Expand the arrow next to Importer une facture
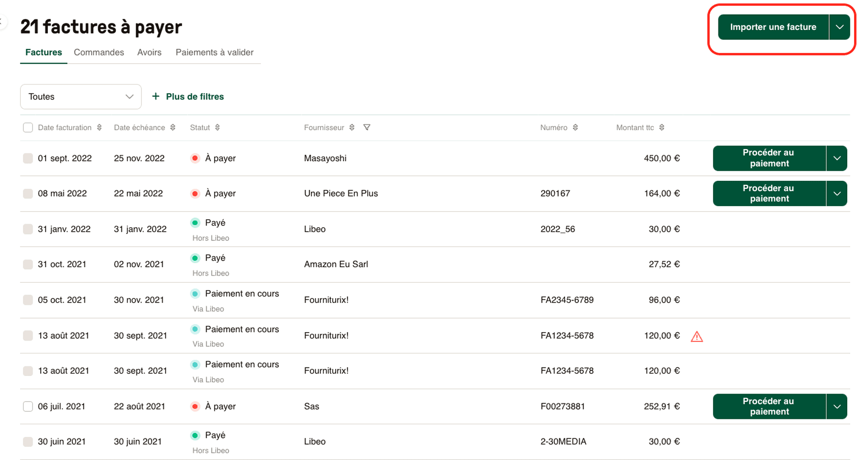 pyautogui.click(x=840, y=27)
